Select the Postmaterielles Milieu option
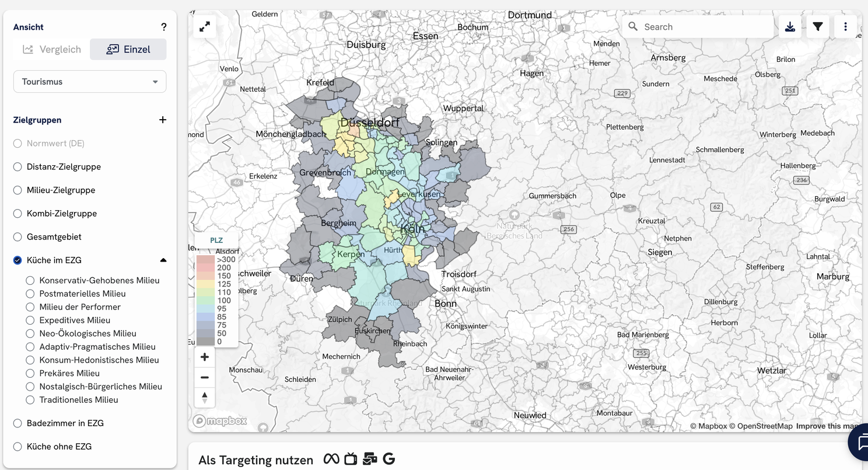Viewport: 868px width, 470px height. tap(30, 294)
